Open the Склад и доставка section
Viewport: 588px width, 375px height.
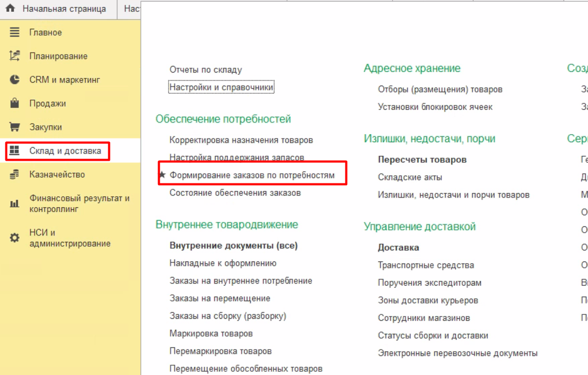(x=65, y=151)
